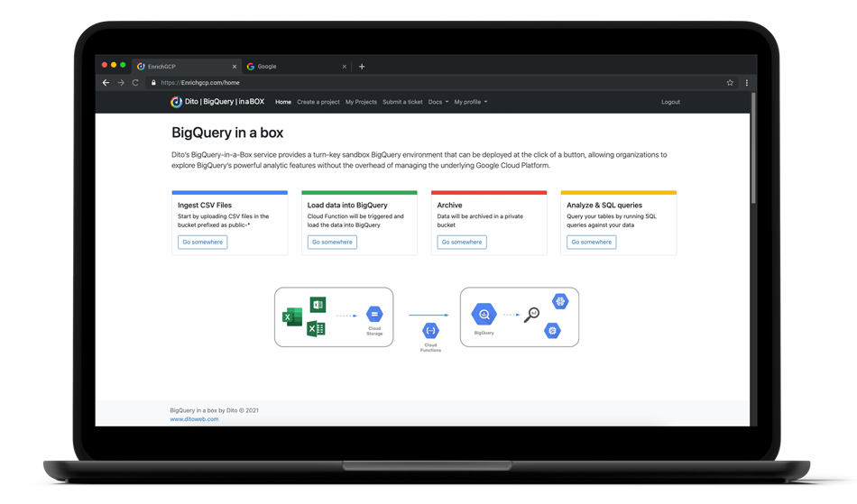Click the footer text 'BigQuery in a box by Dito'
This screenshot has height=504, width=857.
point(203,410)
